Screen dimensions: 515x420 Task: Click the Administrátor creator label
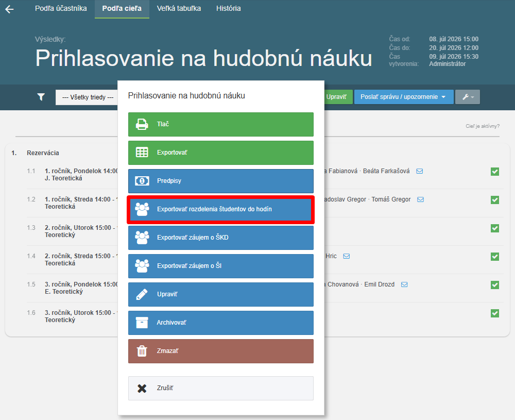point(448,64)
